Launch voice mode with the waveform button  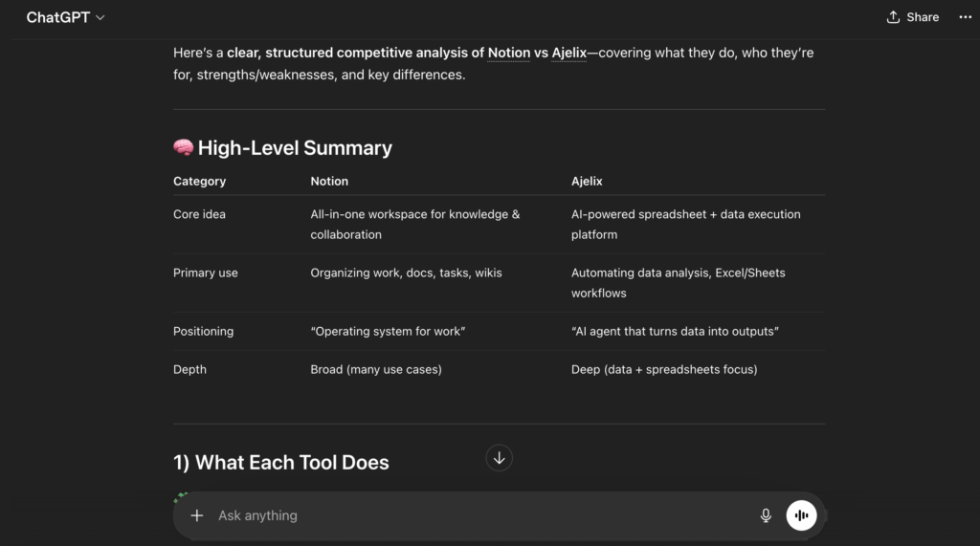[801, 515]
